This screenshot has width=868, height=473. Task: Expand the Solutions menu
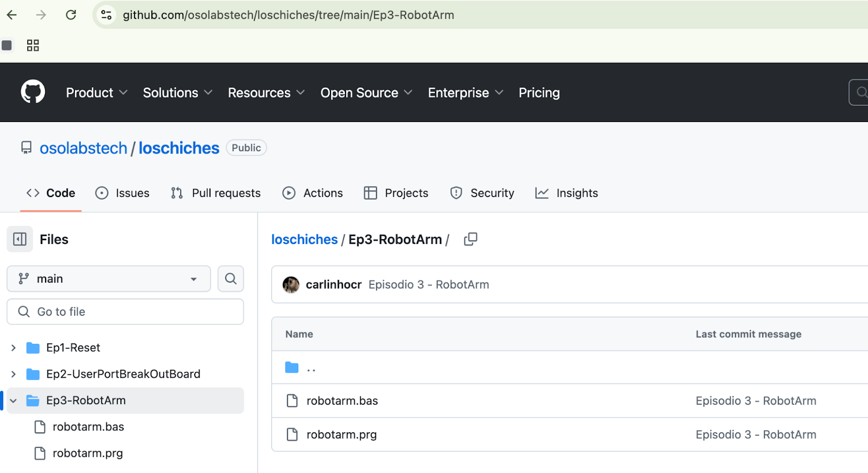(x=178, y=93)
